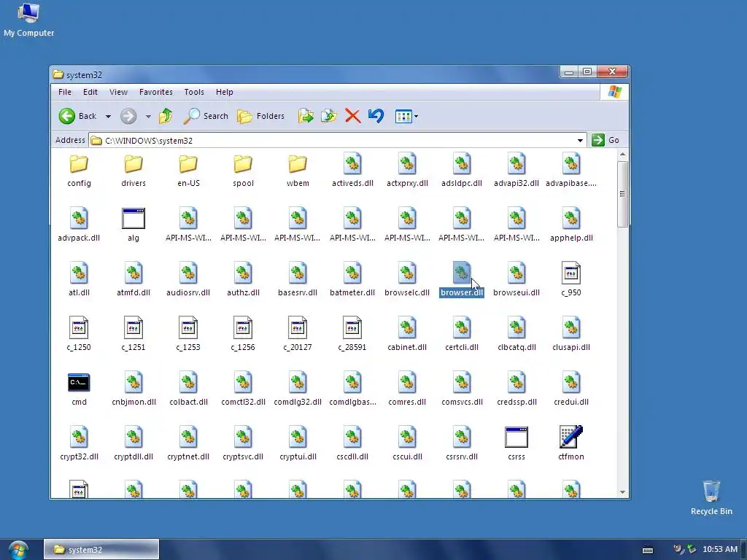The height and width of the screenshot is (560, 747).
Task: Select the wbem folder
Action: coord(298,165)
